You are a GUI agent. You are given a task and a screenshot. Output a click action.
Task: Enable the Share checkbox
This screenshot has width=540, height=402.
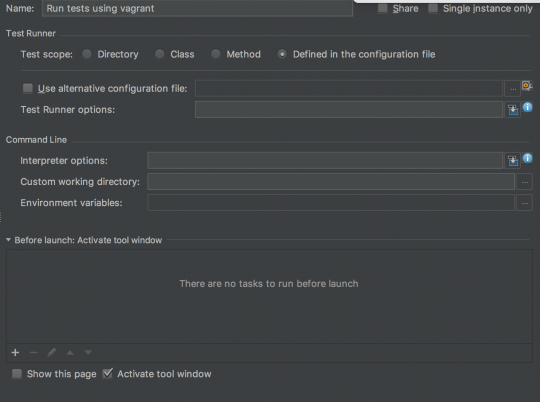(x=383, y=8)
